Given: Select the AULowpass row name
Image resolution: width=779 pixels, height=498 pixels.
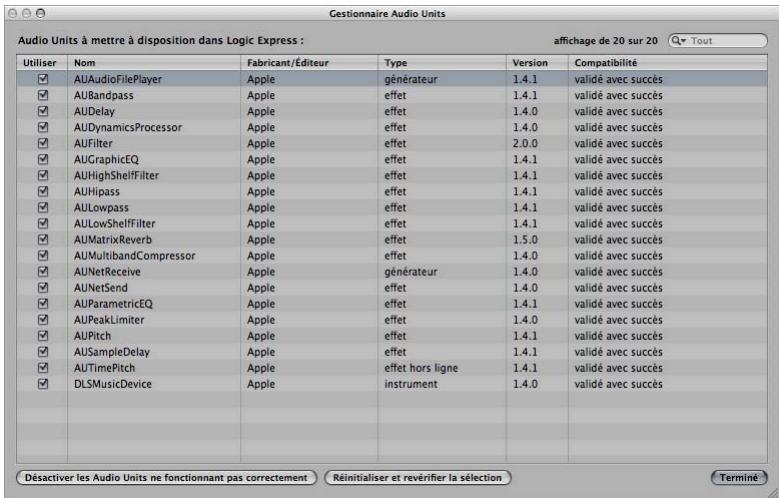Looking at the screenshot, I should click(101, 208).
